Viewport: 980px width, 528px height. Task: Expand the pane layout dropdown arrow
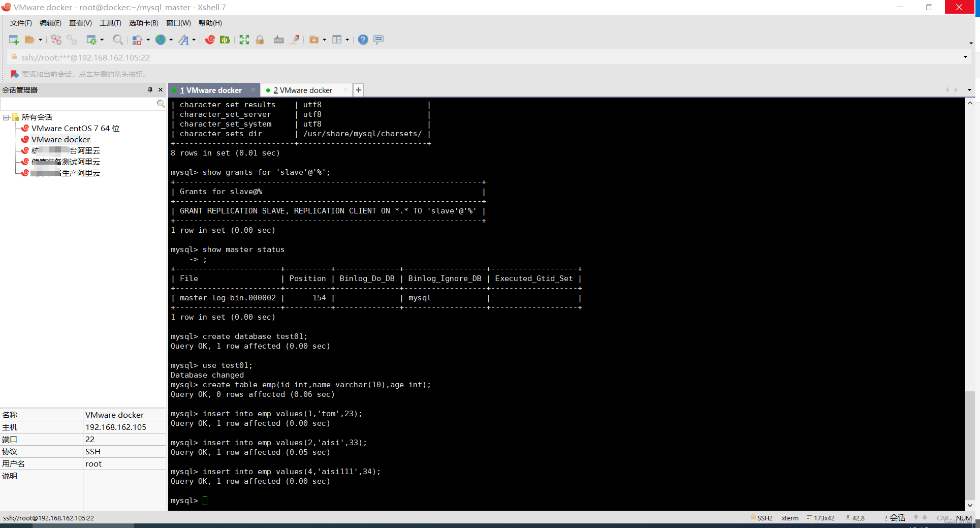[x=347, y=40]
